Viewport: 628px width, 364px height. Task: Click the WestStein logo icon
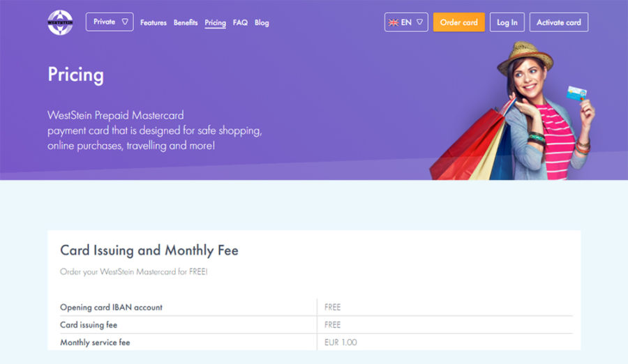click(60, 22)
